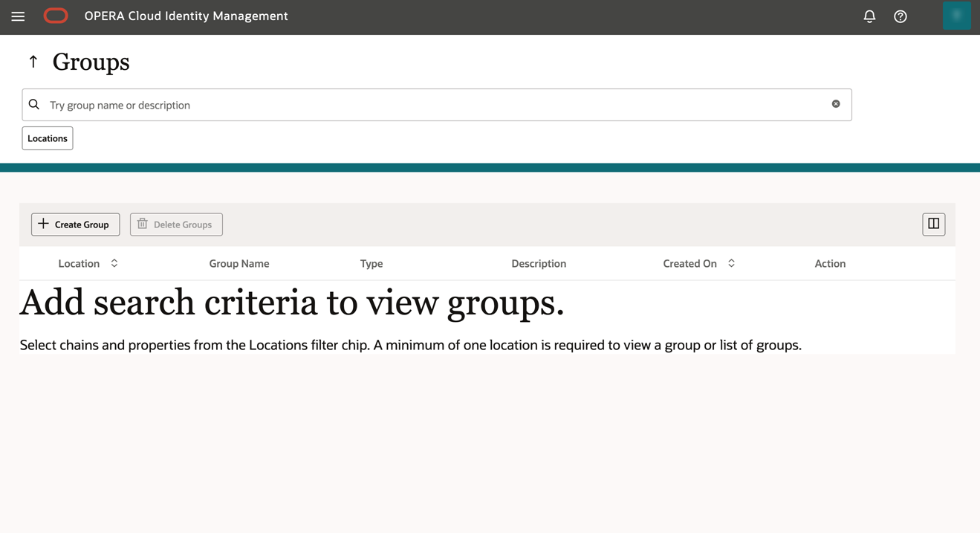This screenshot has width=980, height=533.
Task: Open notifications bell
Action: click(869, 16)
